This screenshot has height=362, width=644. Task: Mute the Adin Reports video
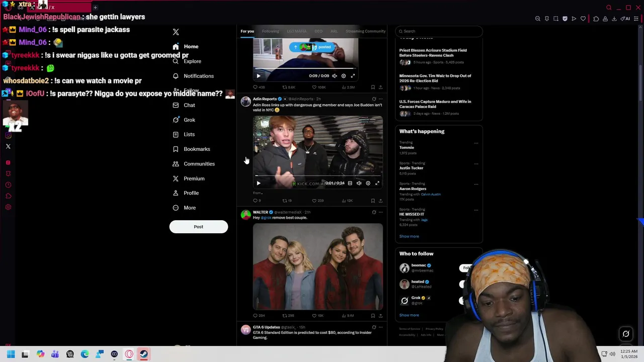[359, 184]
